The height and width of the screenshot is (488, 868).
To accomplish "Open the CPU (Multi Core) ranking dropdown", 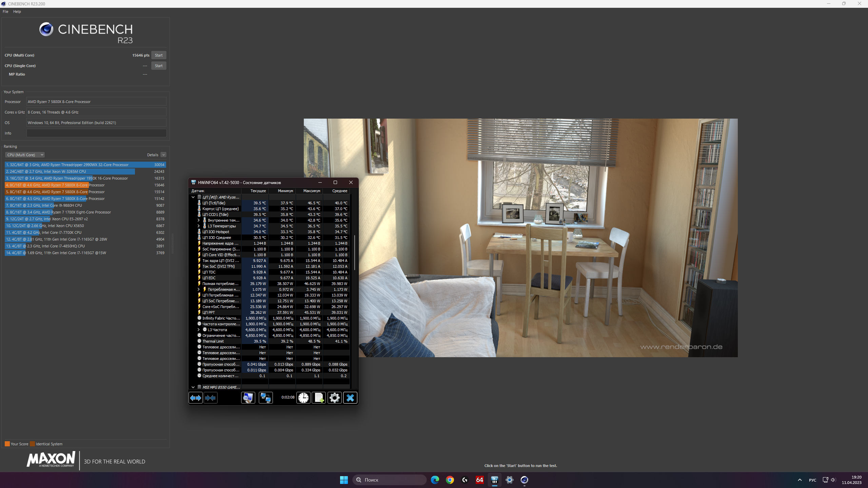I will click(25, 155).
